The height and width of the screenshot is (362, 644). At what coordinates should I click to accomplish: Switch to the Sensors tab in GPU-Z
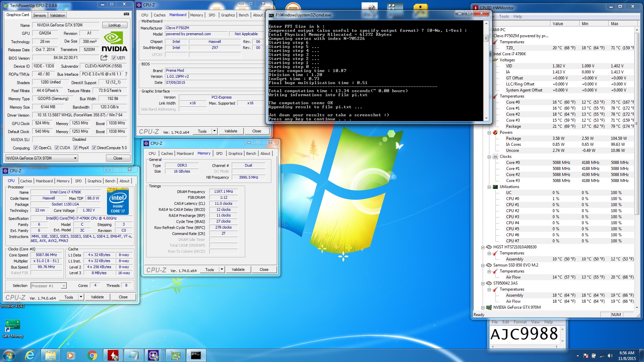click(39, 15)
